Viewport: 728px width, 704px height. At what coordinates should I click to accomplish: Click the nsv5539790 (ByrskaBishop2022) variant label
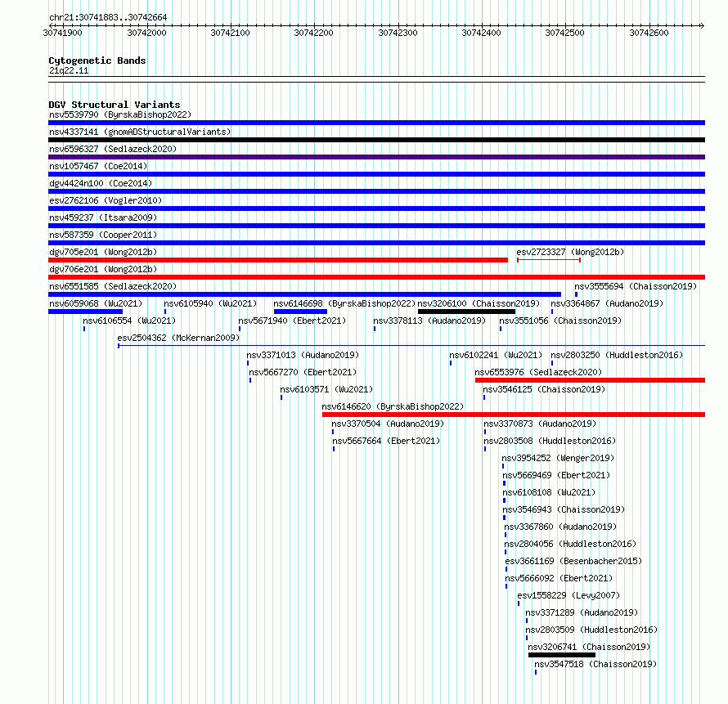(120, 114)
